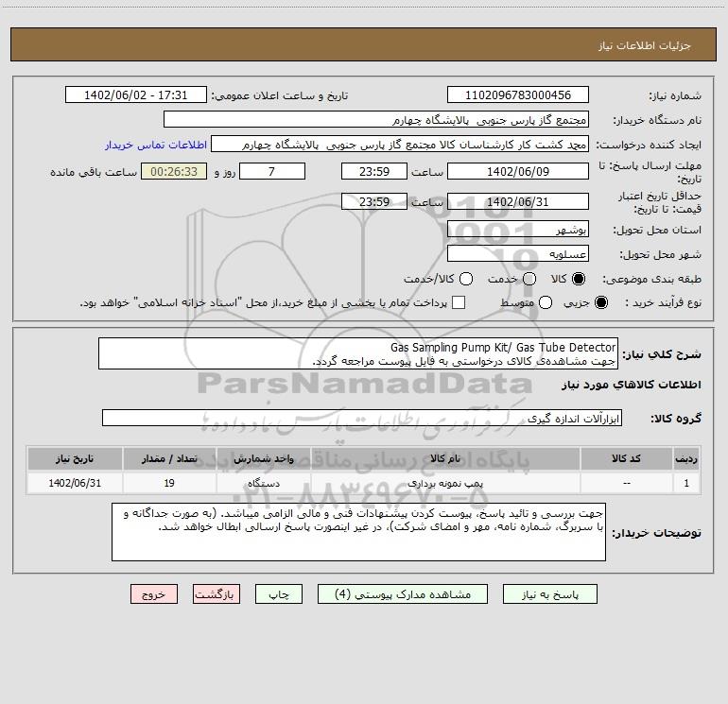The image size is (728, 704).
Task: Select the کالا radio button
Action: point(579,279)
